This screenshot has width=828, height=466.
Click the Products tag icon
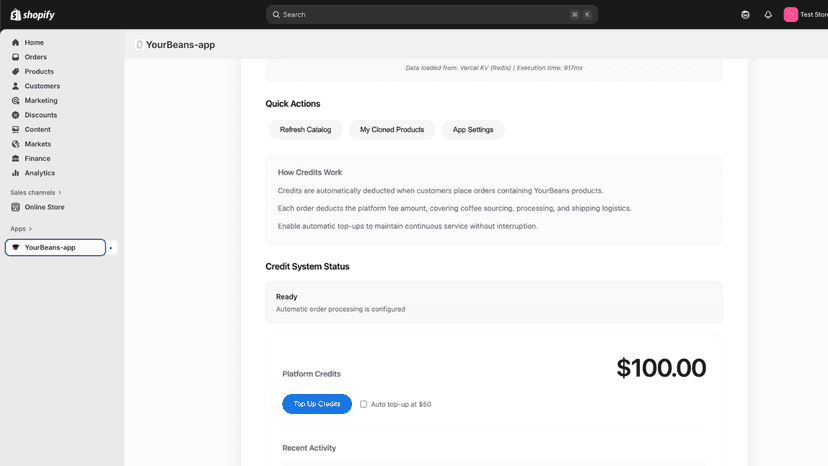(x=15, y=71)
